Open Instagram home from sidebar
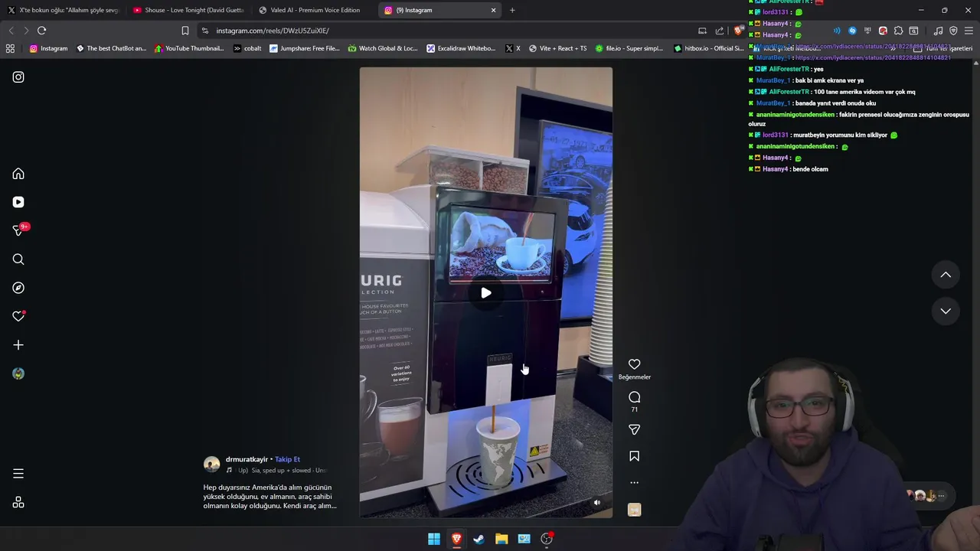980x551 pixels. point(18,174)
